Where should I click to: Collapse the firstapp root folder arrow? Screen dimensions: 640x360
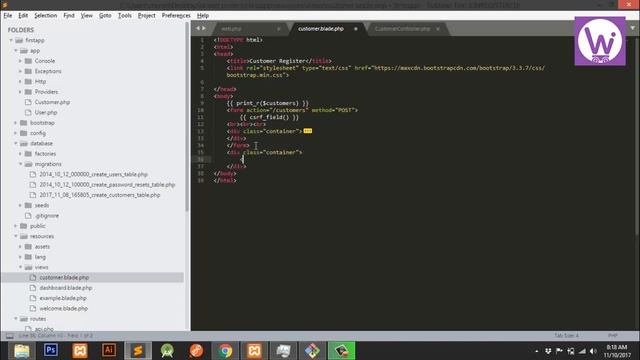coord(11,40)
